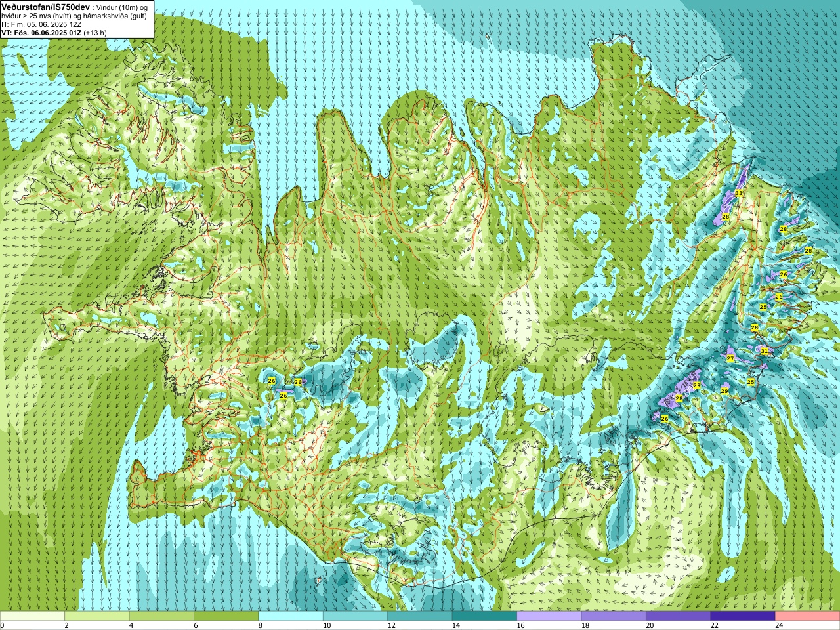Click the scale tick label 24

(778, 626)
